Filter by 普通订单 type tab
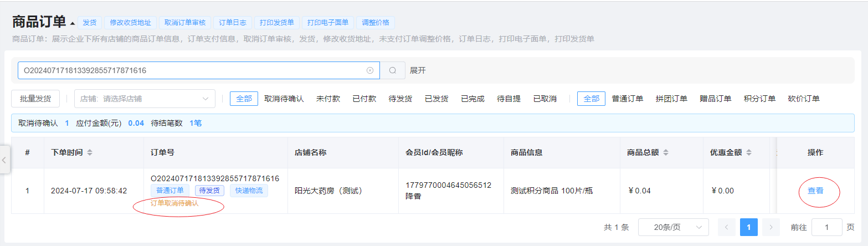The height and width of the screenshot is (246, 868). coord(628,99)
